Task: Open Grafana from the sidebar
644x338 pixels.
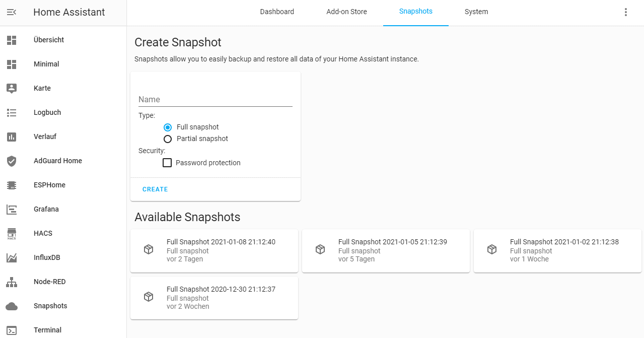Action: tap(46, 209)
